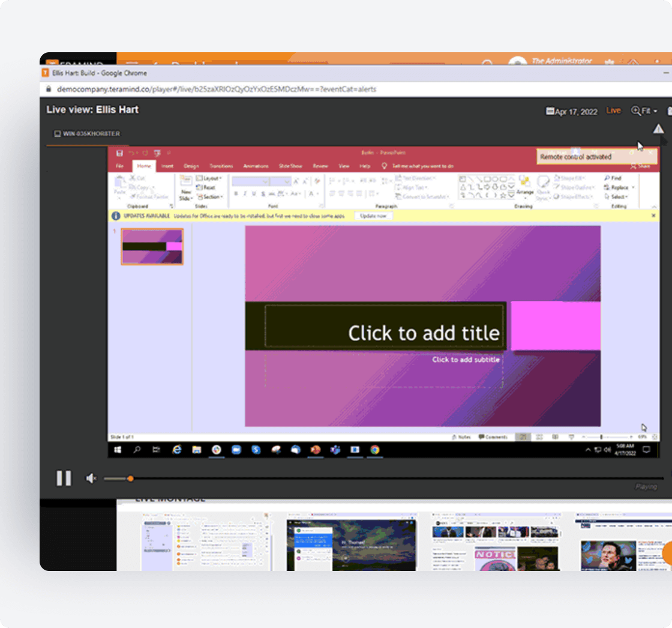Mute the player volume speaker icon
672x628 pixels.
(x=91, y=479)
